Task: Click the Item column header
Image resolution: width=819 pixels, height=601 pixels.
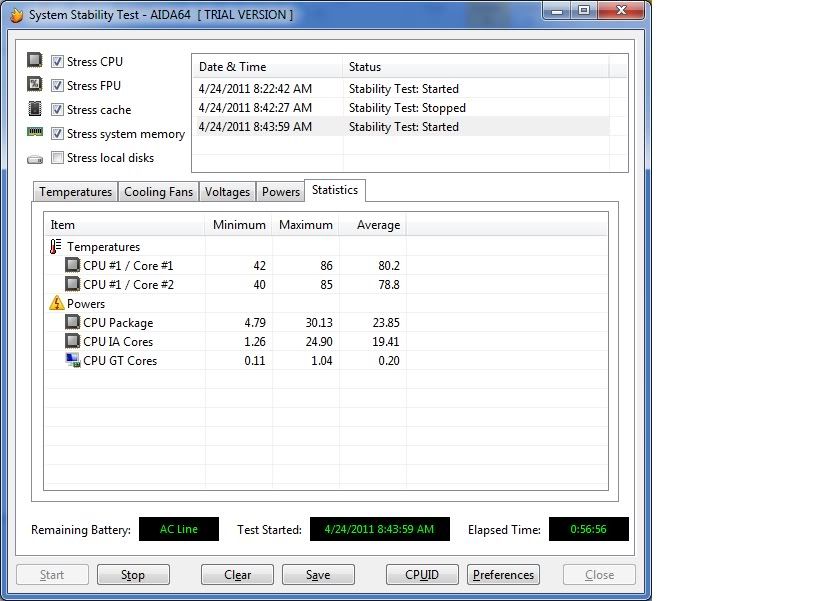Action: click(124, 225)
